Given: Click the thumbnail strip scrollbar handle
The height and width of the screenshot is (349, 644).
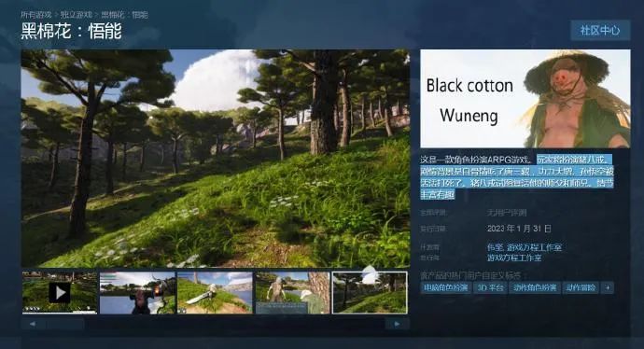Looking at the screenshot, I should pyautogui.click(x=65, y=324).
